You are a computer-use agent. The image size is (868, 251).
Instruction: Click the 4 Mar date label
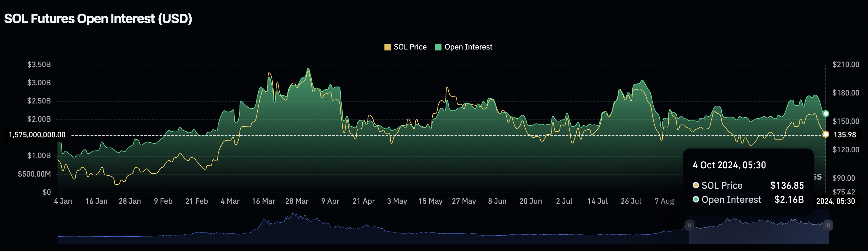(x=230, y=201)
